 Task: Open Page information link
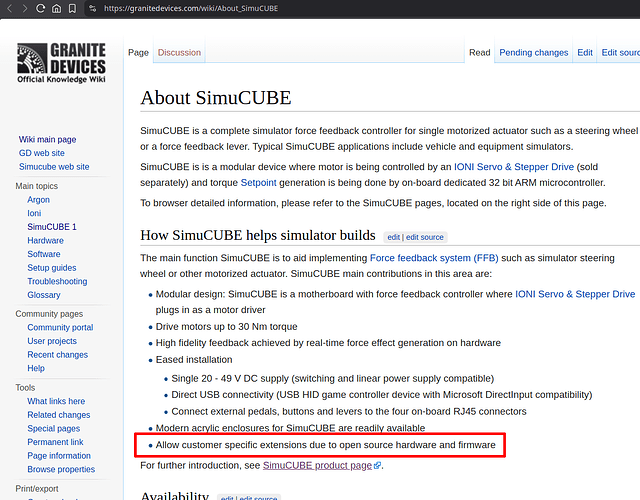point(59,456)
